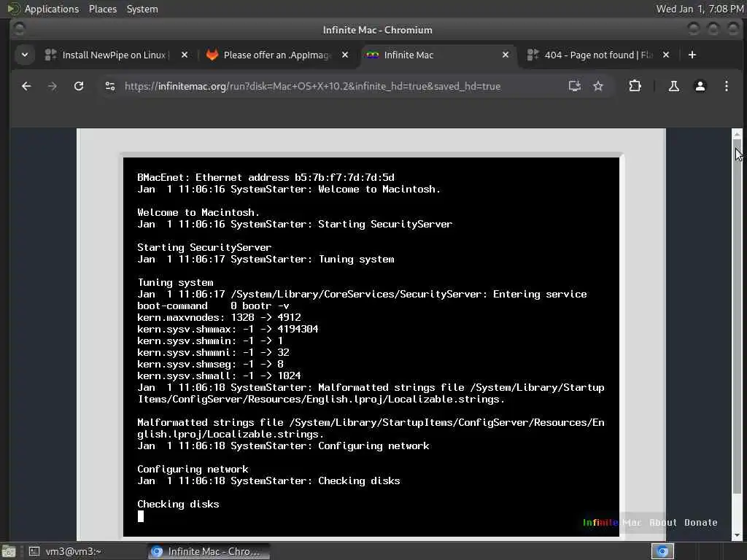Click the clock showing Wed Jan 1
Screen dimensions: 747x560
tap(700, 9)
